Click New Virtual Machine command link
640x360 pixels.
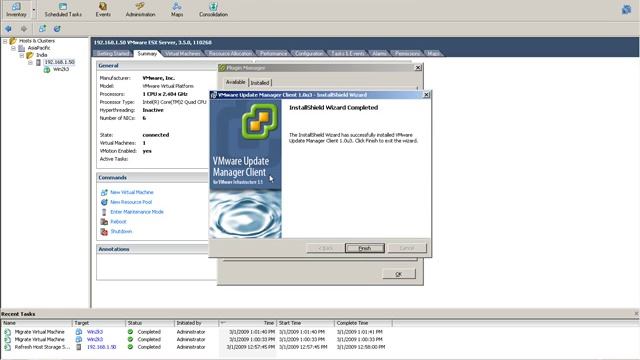pos(132,192)
